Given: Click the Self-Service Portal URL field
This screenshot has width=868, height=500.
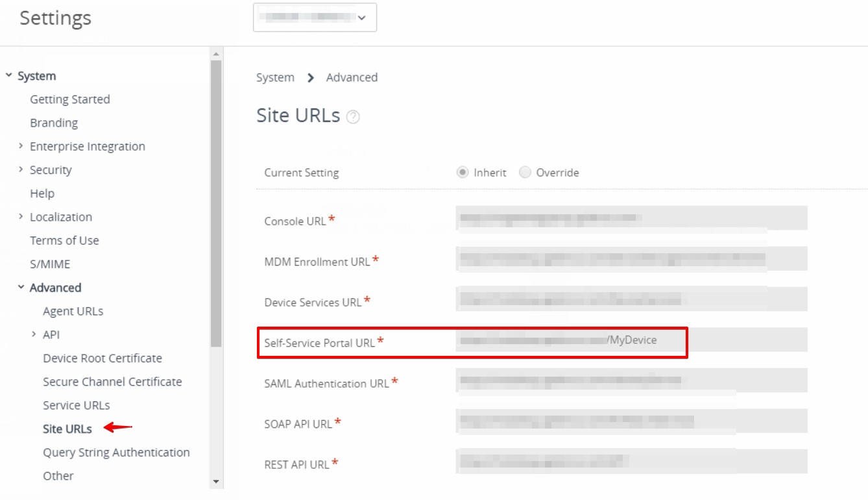Looking at the screenshot, I should [631, 340].
